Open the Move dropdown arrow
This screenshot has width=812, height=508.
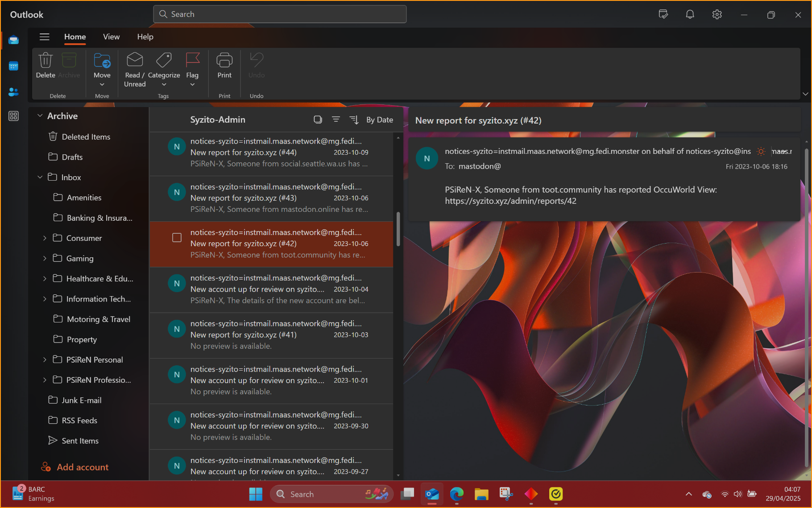(102, 85)
